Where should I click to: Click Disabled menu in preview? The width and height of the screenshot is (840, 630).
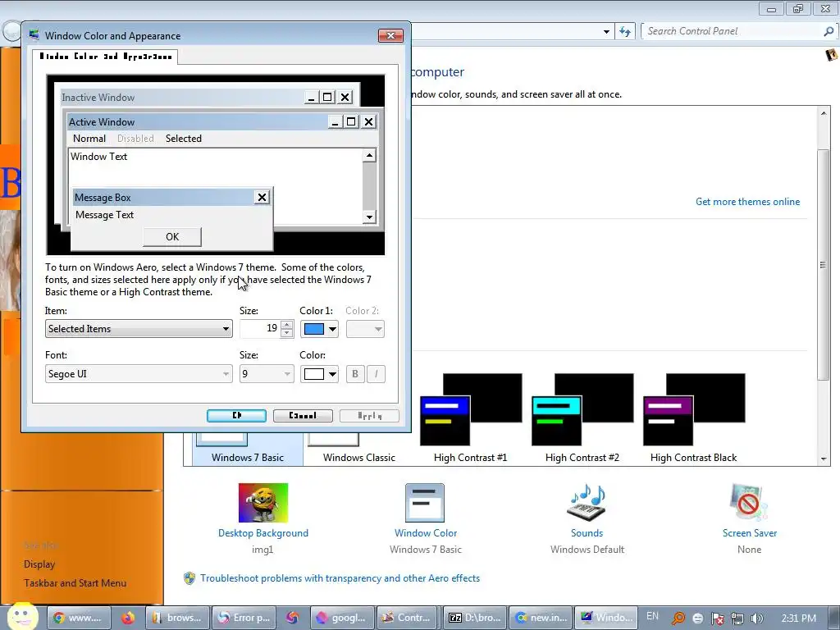[135, 138]
